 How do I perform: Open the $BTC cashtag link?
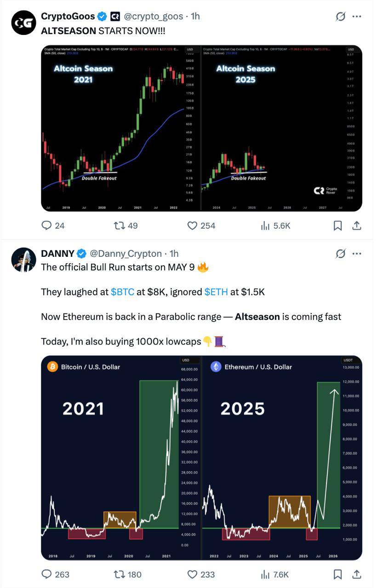click(123, 292)
